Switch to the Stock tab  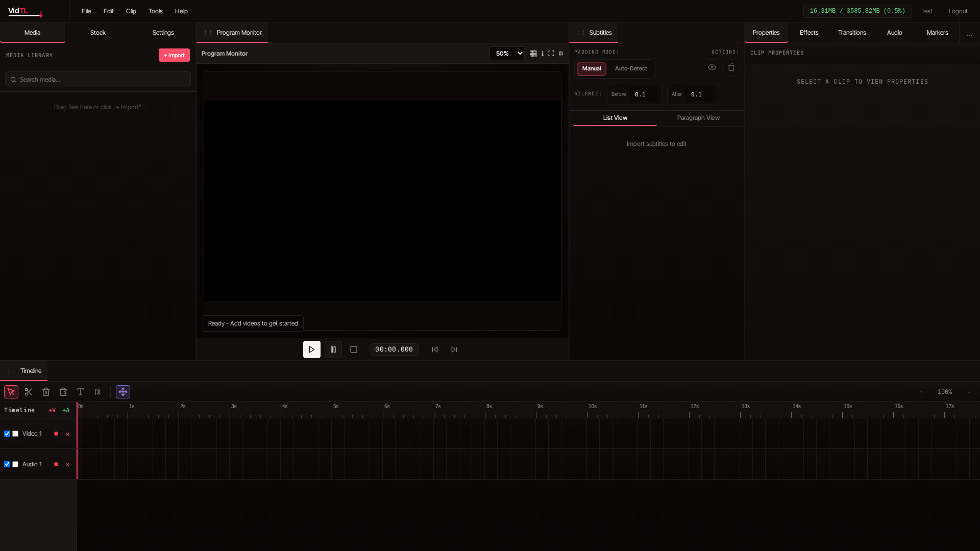(98, 33)
